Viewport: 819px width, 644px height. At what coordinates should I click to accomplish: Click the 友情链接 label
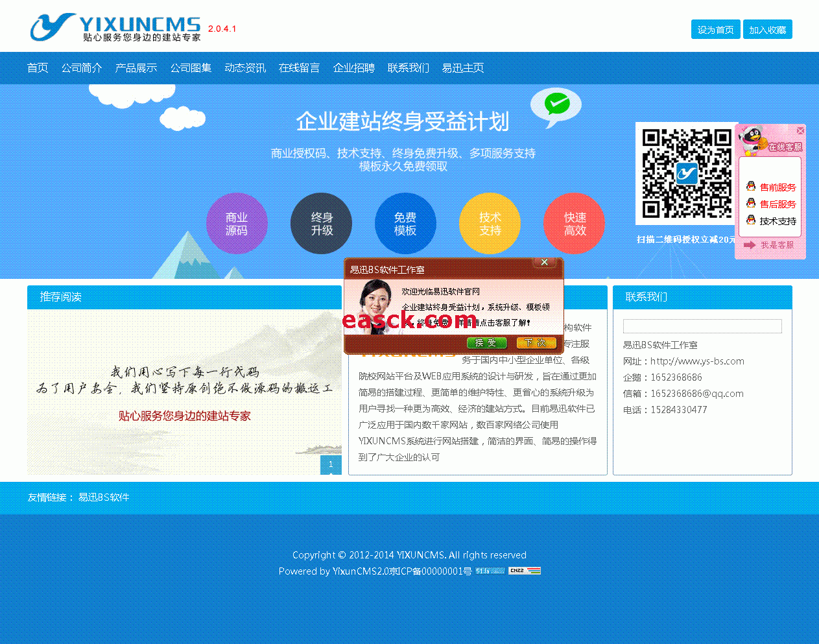[51, 497]
